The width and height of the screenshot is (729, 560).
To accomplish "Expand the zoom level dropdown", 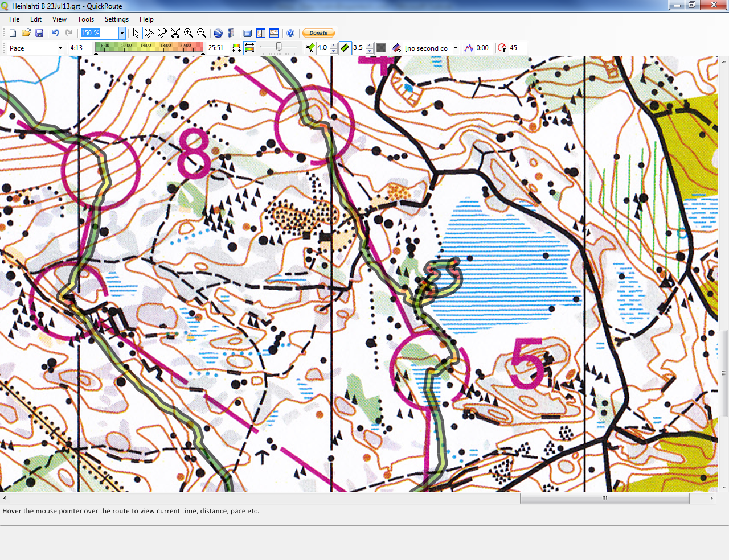I will coord(122,33).
